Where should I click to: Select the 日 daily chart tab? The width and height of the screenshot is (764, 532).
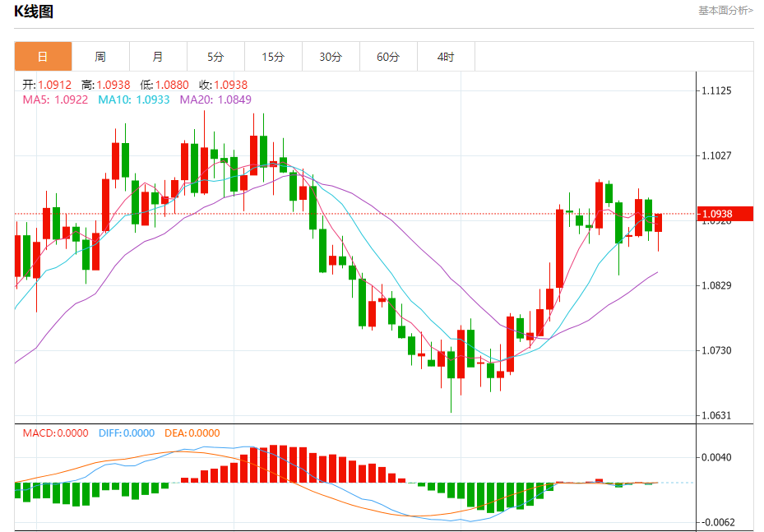(44, 57)
